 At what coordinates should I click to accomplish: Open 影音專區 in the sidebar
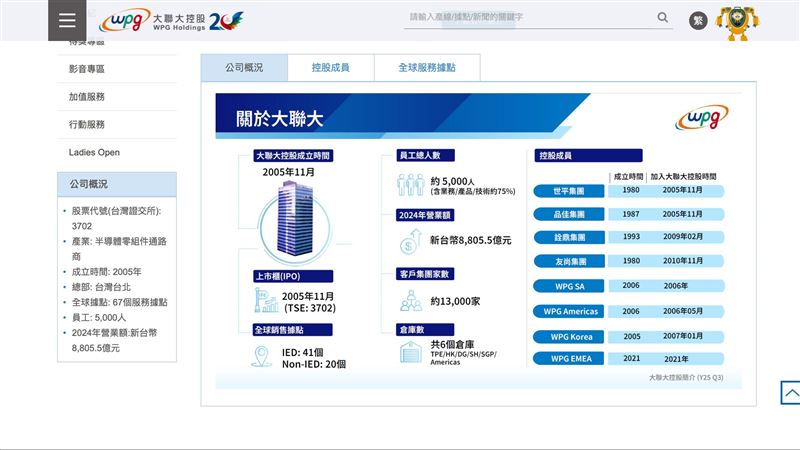[87, 69]
